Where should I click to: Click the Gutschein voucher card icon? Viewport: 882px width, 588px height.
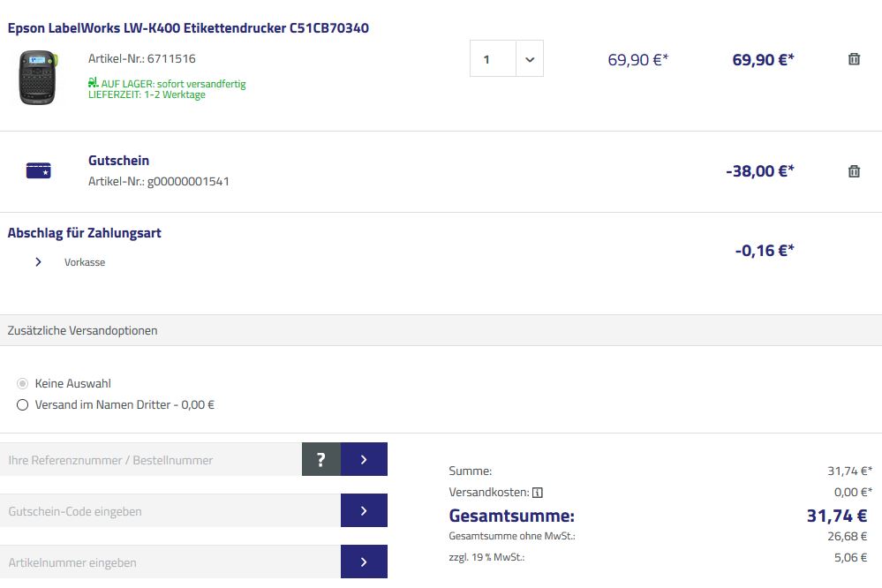pyautogui.click(x=38, y=170)
